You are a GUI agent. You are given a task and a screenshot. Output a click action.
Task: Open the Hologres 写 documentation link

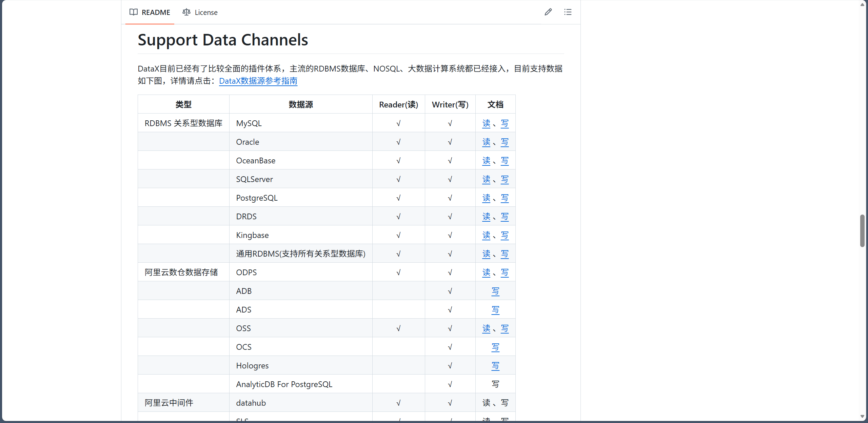tap(495, 366)
